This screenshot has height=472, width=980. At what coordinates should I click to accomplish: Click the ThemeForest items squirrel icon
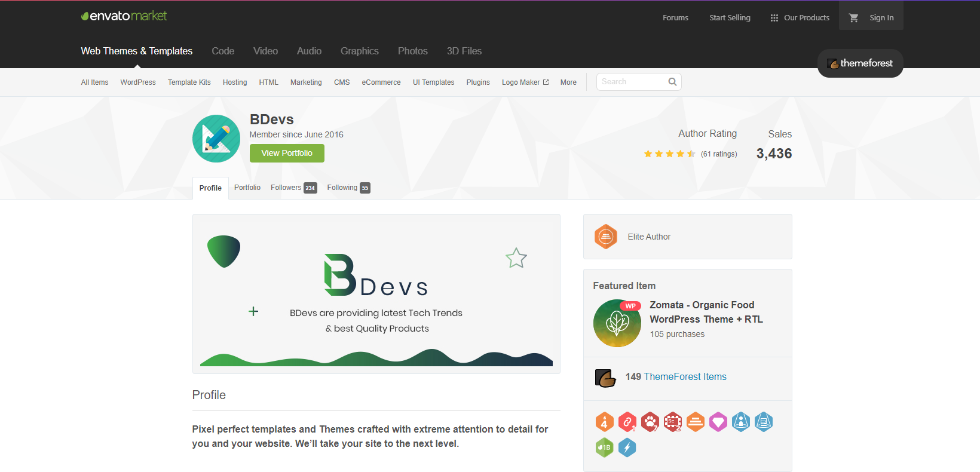pyautogui.click(x=605, y=378)
